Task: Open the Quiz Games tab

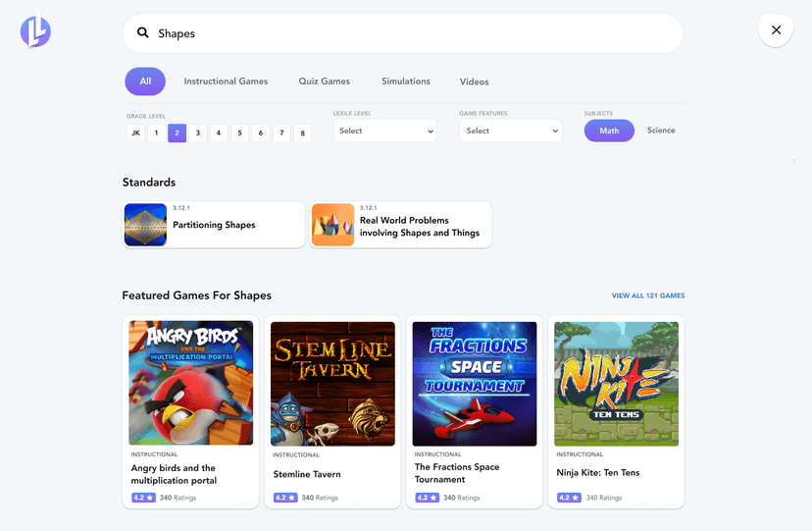Action: point(324,81)
